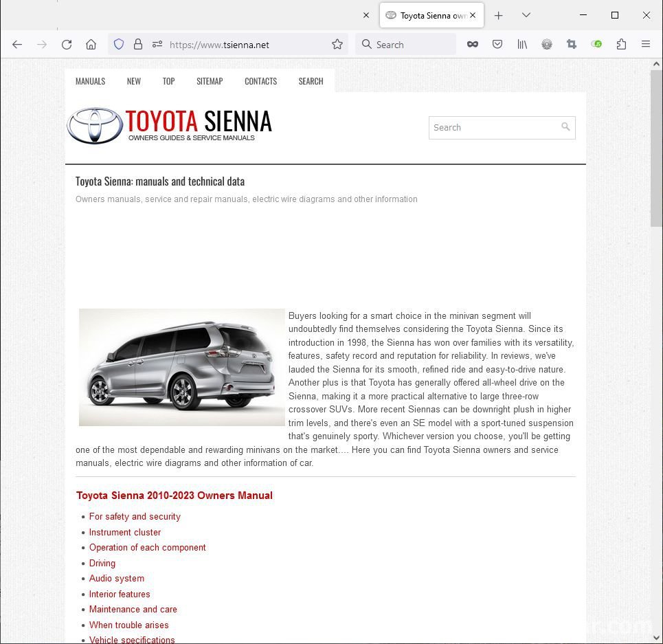View site security padlock details
This screenshot has width=663, height=644.
[x=138, y=44]
